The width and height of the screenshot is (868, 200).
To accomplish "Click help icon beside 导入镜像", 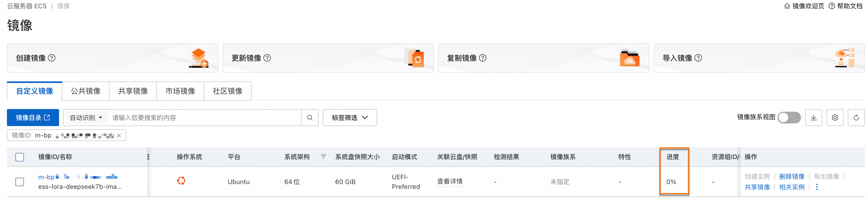I will tap(698, 58).
